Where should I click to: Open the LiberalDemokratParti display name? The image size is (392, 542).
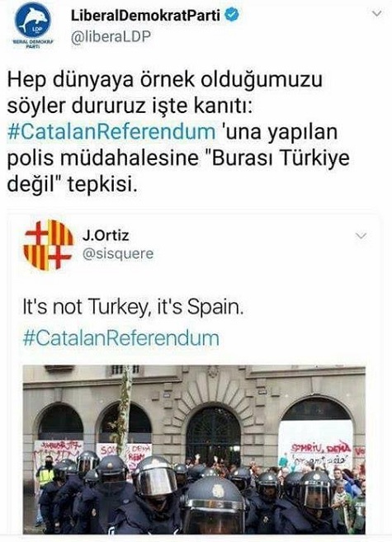pos(145,15)
